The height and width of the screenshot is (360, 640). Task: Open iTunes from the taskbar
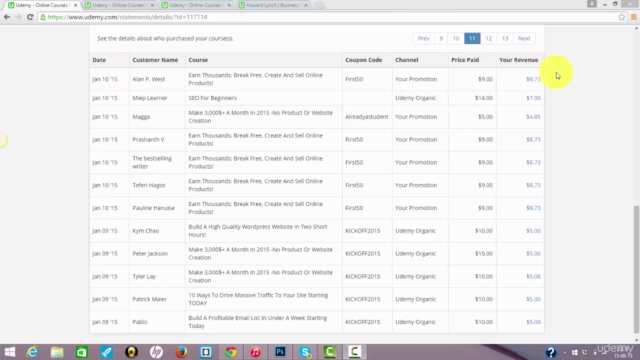click(256, 352)
